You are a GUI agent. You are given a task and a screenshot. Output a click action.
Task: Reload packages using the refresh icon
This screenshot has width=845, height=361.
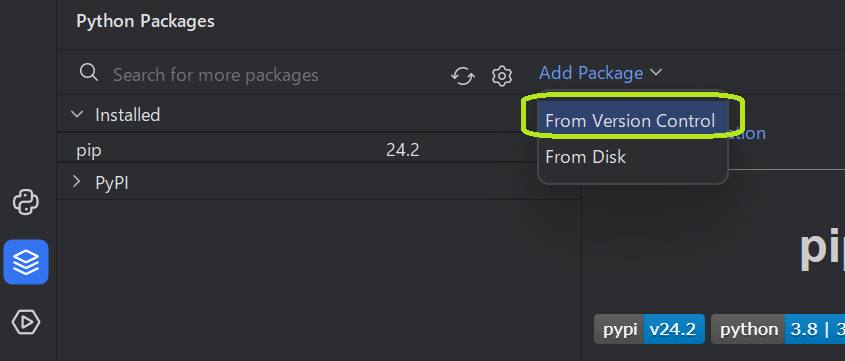click(x=463, y=76)
